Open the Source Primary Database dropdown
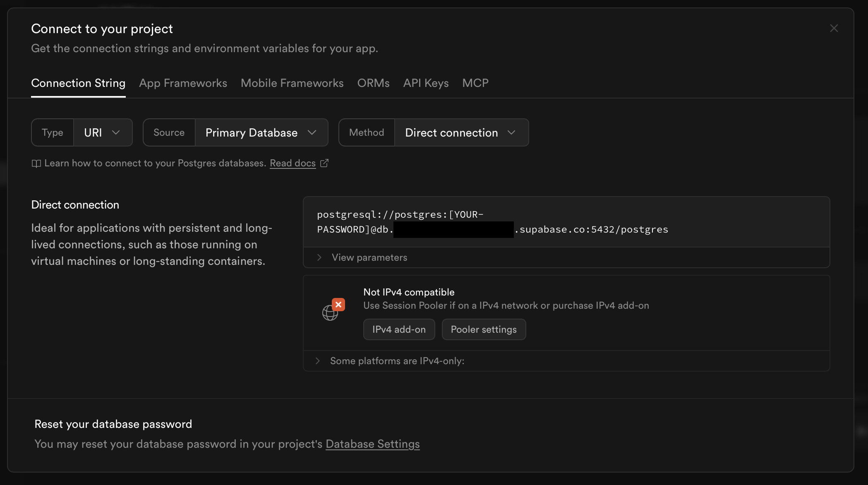Screen dimensions: 868x485 261,132
